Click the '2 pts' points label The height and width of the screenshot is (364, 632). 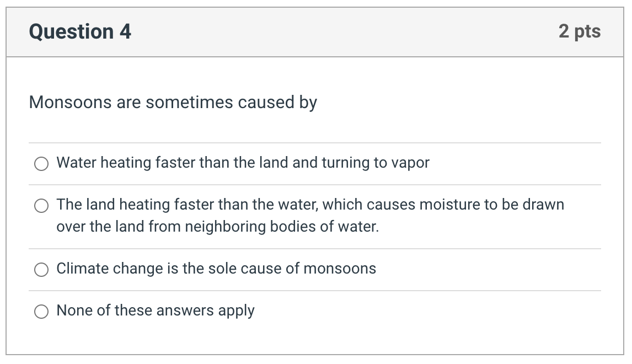(x=579, y=31)
